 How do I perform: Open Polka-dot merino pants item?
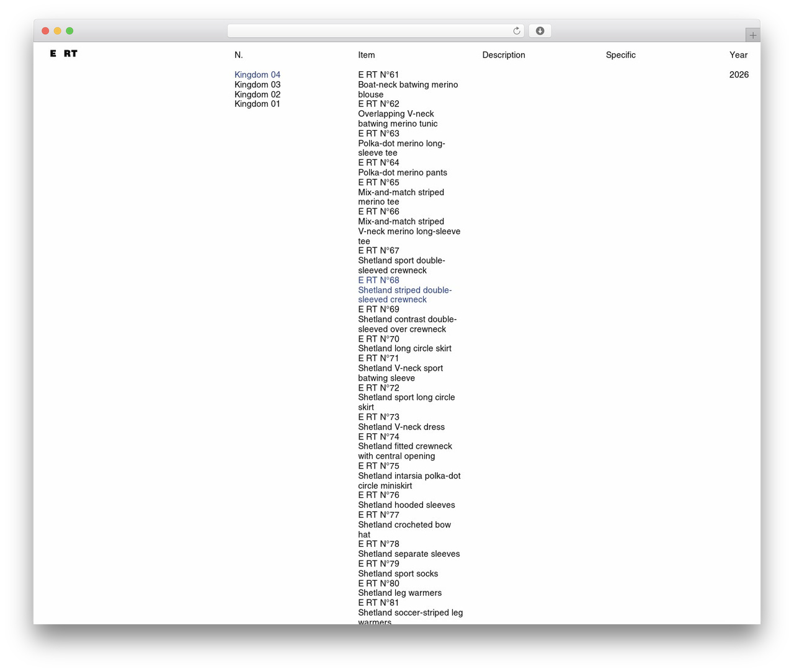(403, 167)
